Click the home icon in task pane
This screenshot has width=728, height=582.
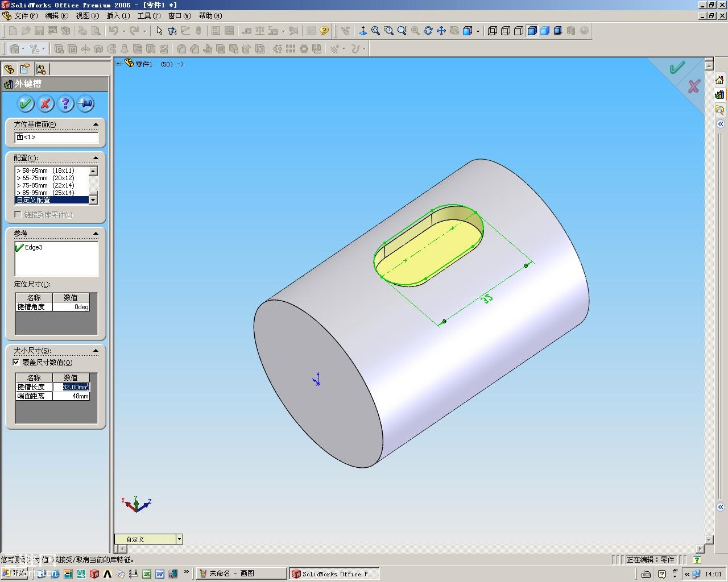pos(719,80)
